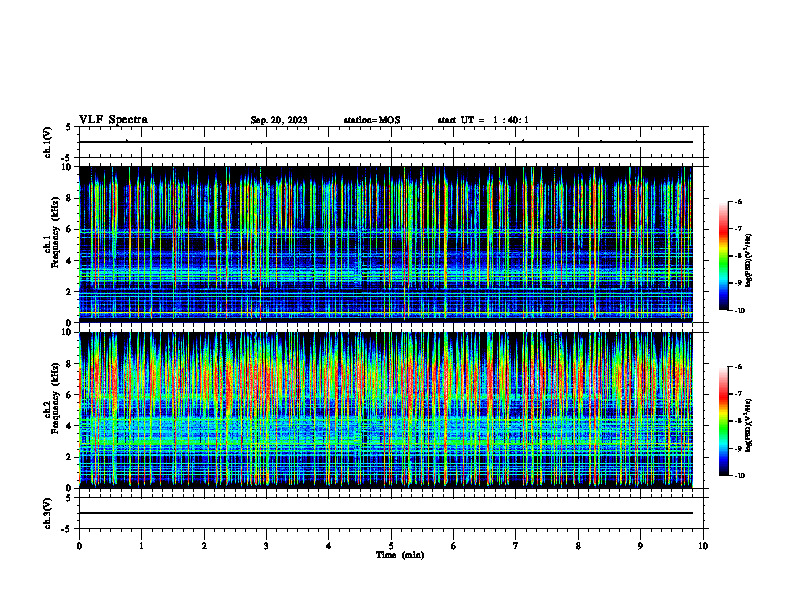Click the "-10" label on ch.1 colorbar
792x612 pixels.
coord(740,311)
